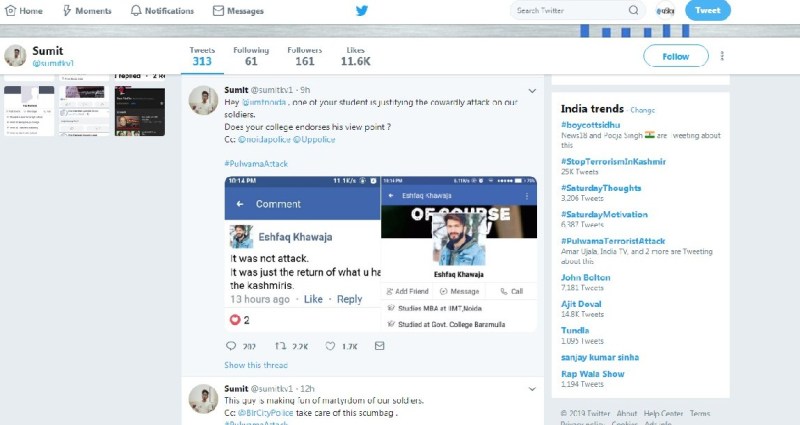Retweet the first Sumit tweet
The image size is (800, 425).
(281, 346)
